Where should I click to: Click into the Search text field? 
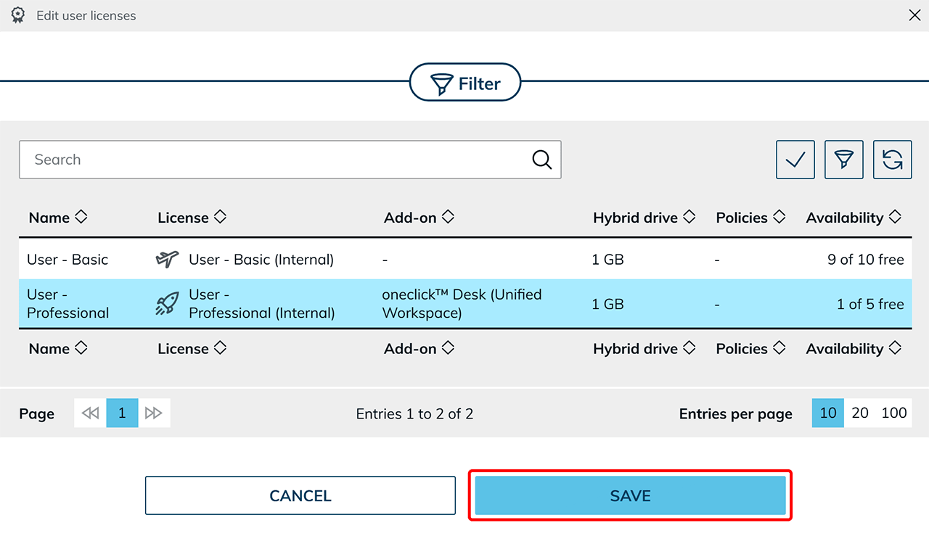(276, 160)
